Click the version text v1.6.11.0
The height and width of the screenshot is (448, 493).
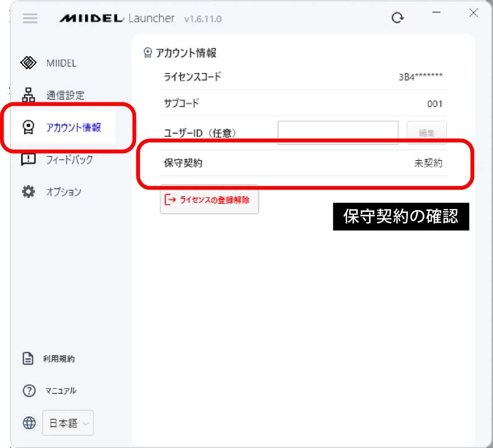203,19
